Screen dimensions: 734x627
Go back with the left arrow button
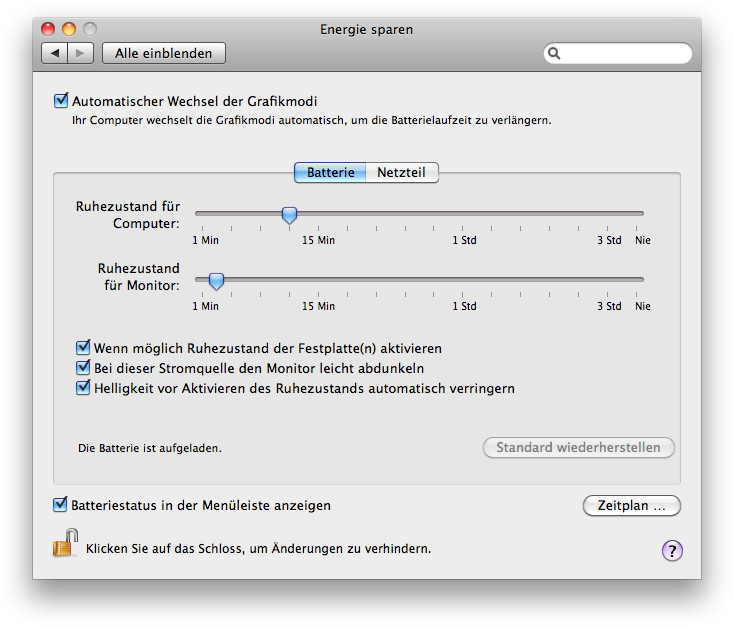[x=55, y=53]
